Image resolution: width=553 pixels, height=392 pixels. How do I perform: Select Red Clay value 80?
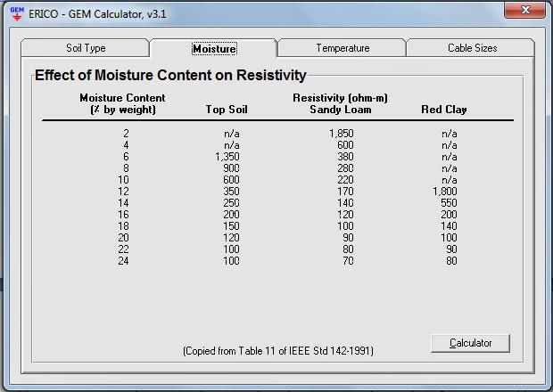click(x=452, y=261)
